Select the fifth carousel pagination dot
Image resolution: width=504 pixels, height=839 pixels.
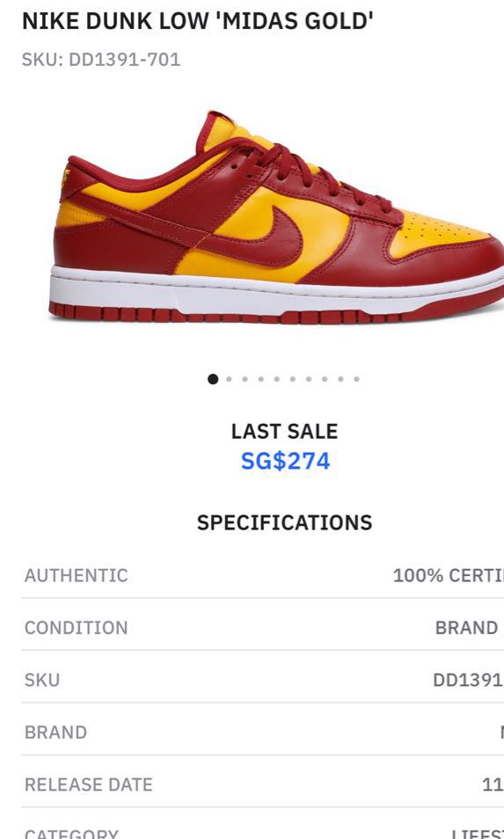276,379
